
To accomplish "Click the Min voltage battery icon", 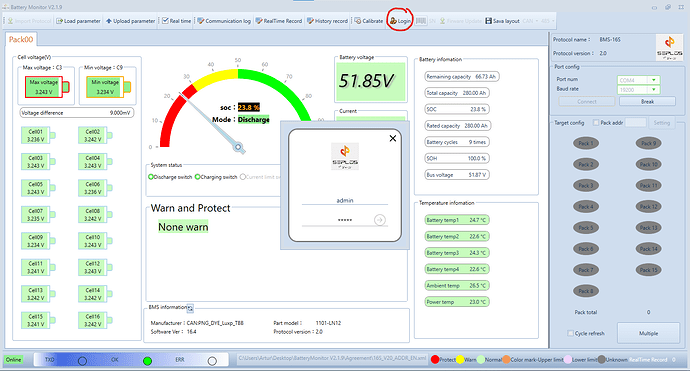I will click(x=108, y=87).
